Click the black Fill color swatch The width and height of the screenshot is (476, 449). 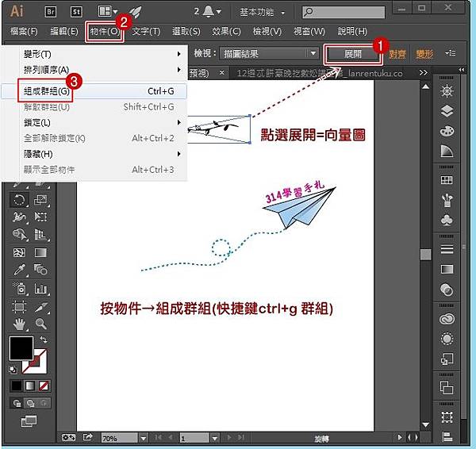(21, 347)
